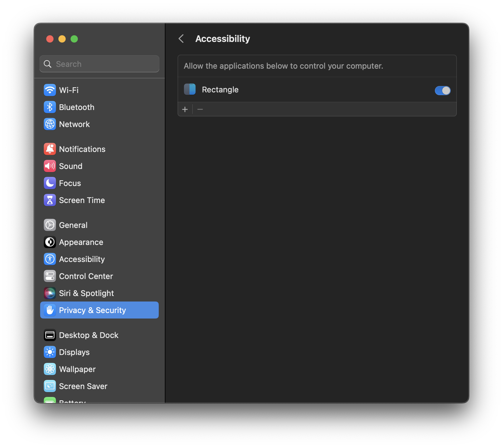This screenshot has width=503, height=448.
Task: Open Focus settings
Action: click(x=70, y=183)
